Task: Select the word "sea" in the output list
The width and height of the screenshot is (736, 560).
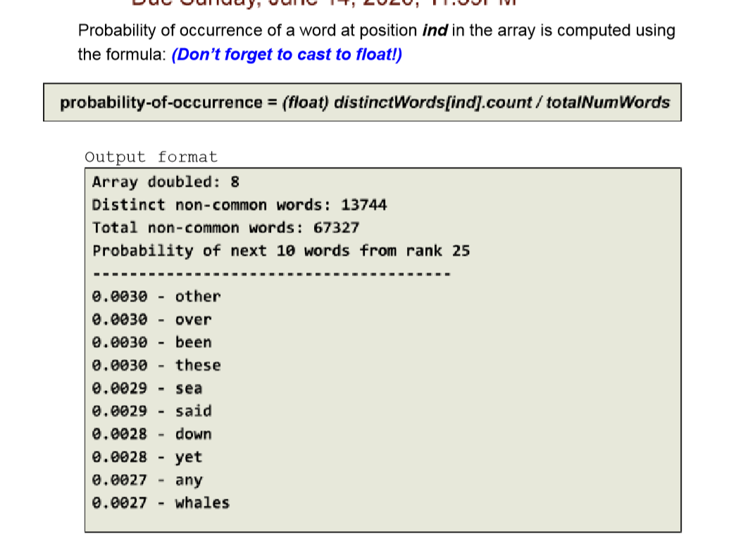Action: (189, 388)
